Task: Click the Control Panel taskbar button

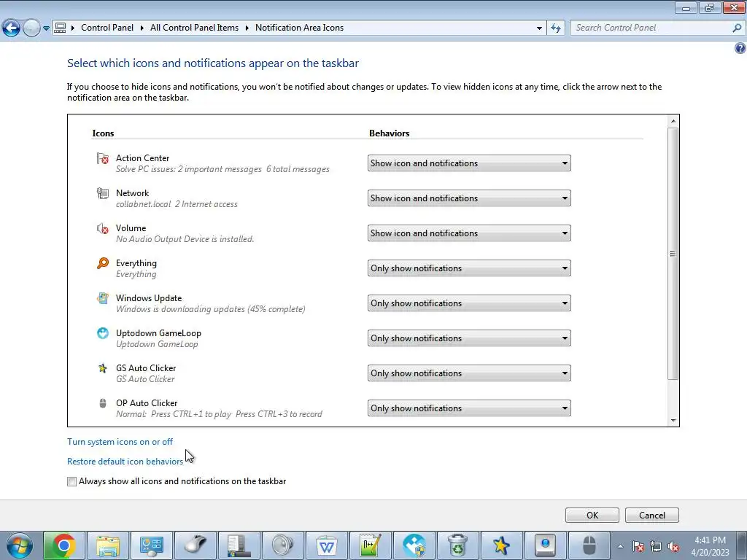Action: pyautogui.click(x=152, y=545)
